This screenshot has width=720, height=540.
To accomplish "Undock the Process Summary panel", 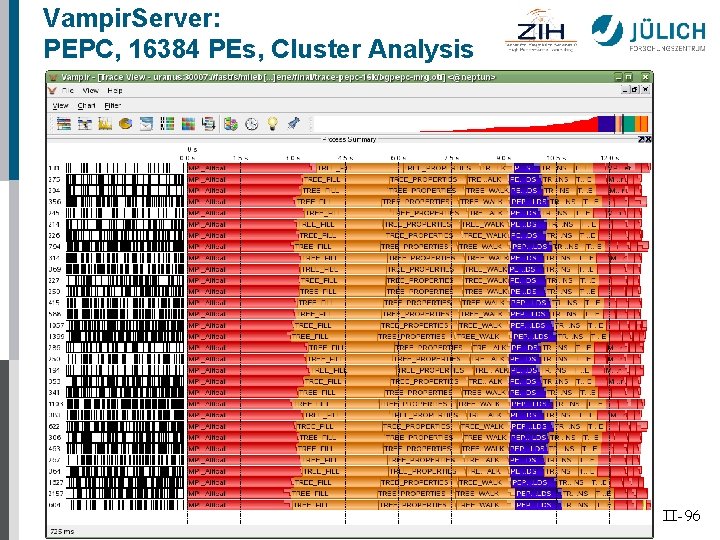I will click(x=641, y=140).
